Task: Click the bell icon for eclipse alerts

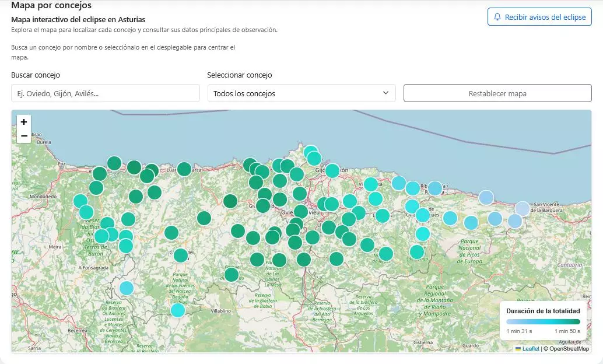Action: point(497,17)
